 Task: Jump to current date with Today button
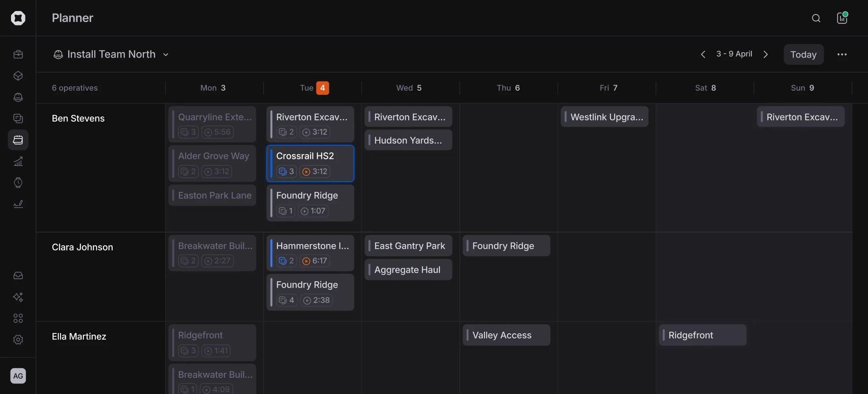(803, 54)
